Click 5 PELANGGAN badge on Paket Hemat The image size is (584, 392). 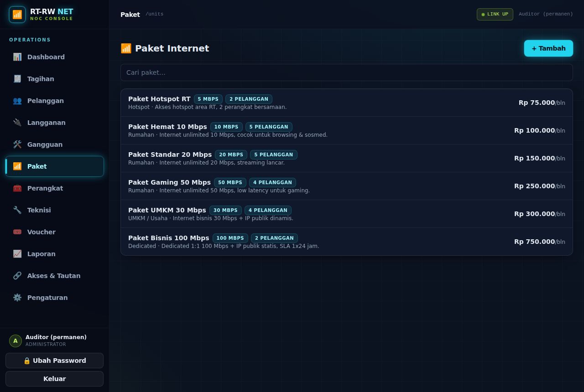tap(269, 127)
